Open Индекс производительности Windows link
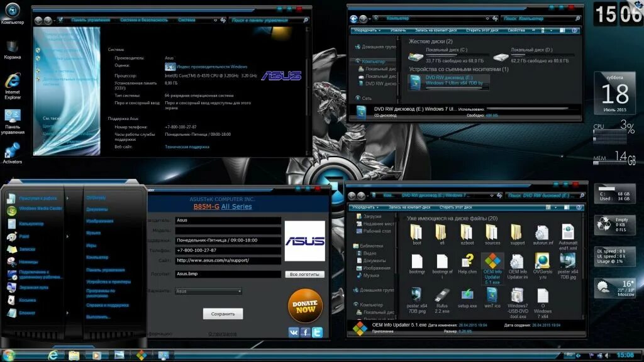 212,67
